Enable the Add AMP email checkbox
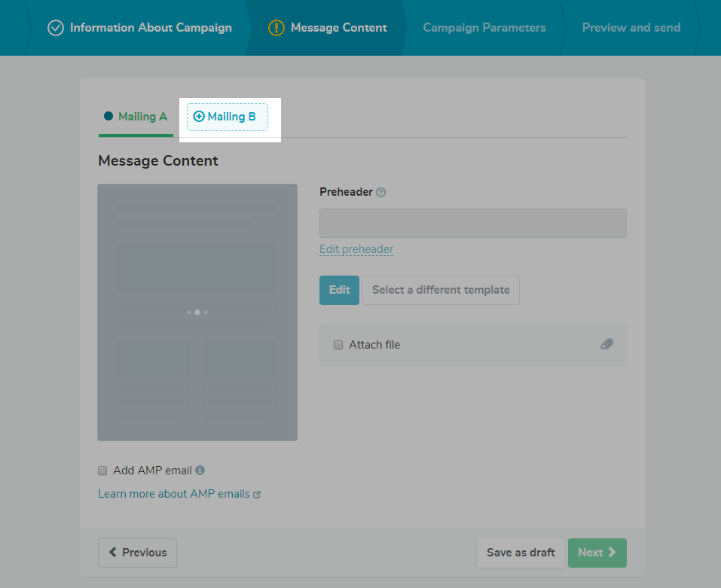This screenshot has height=588, width=721. (x=103, y=471)
